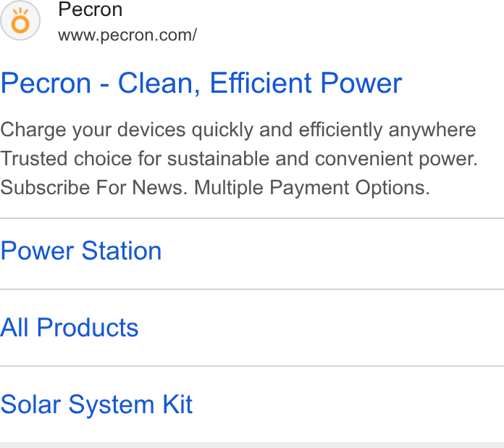Click the gray separator bar below Solar System Kit
Viewport: 504px width, 448px height.
(252, 445)
